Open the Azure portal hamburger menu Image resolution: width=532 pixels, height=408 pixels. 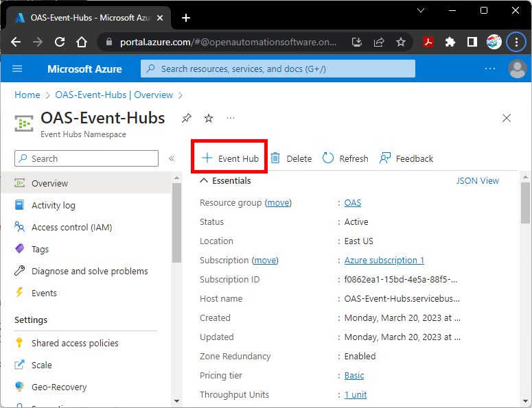[x=18, y=69]
